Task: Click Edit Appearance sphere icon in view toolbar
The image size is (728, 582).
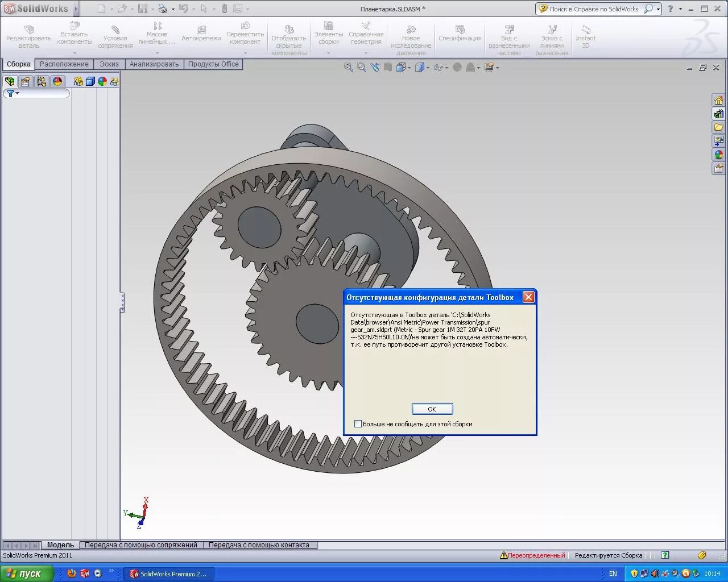Action: [457, 67]
